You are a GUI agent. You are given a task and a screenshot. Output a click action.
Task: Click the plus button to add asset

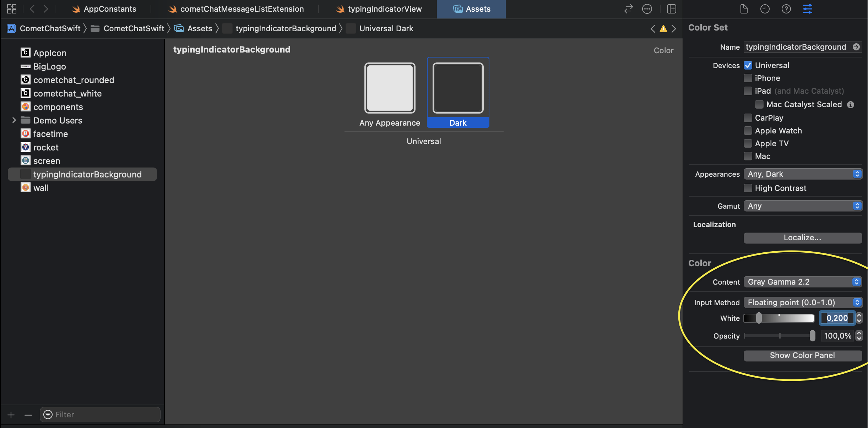[11, 415]
